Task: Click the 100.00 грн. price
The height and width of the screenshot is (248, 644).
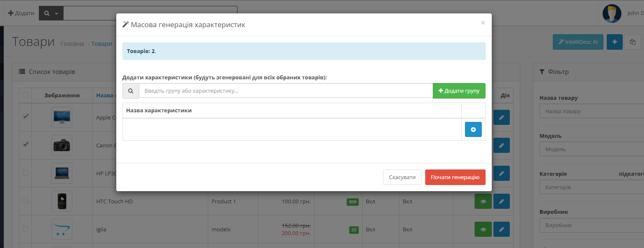Action: tap(296, 201)
